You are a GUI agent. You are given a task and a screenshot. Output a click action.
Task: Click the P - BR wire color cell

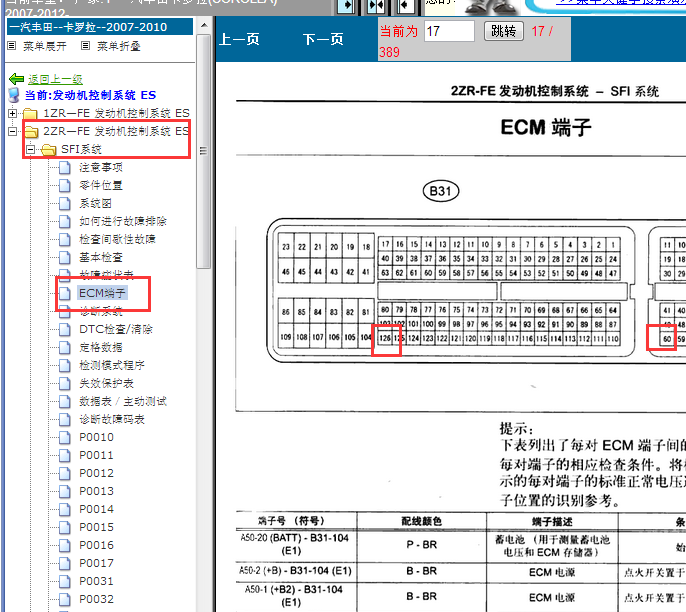pyautogui.click(x=422, y=545)
